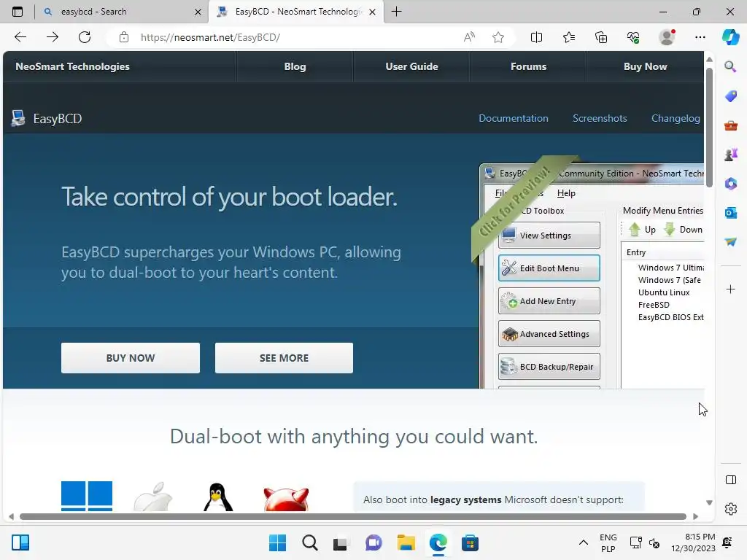The height and width of the screenshot is (560, 747).
Task: Open Microsoft Store from taskbar
Action: [x=470, y=542]
